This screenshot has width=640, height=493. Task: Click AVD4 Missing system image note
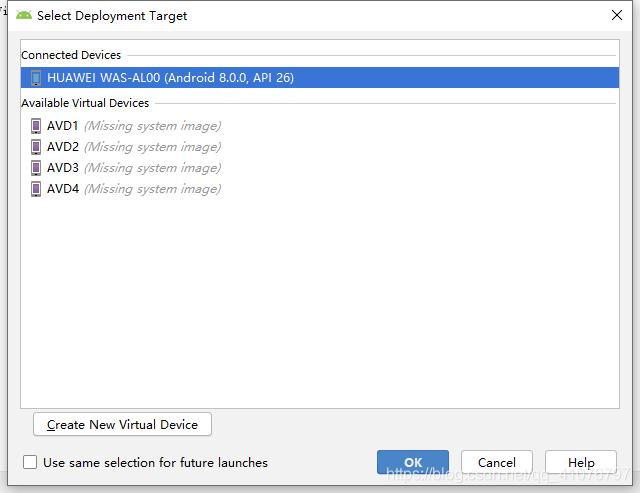pos(153,189)
